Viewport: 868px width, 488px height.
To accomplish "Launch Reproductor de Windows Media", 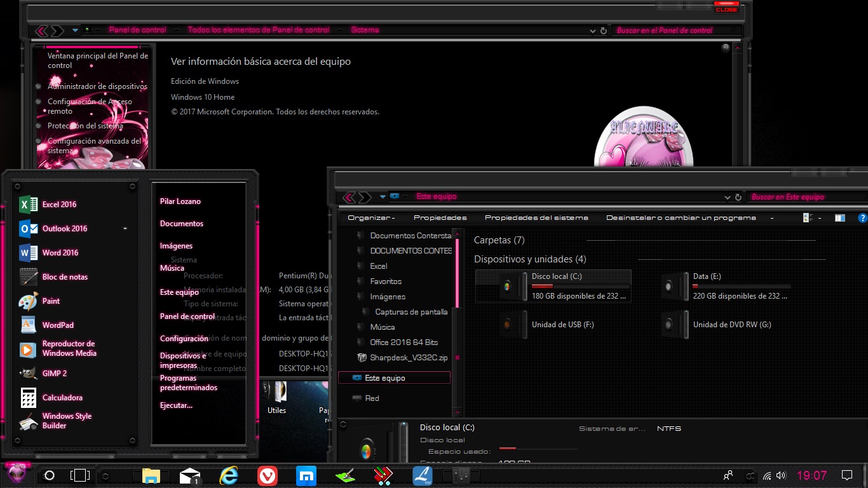I will point(58,349).
